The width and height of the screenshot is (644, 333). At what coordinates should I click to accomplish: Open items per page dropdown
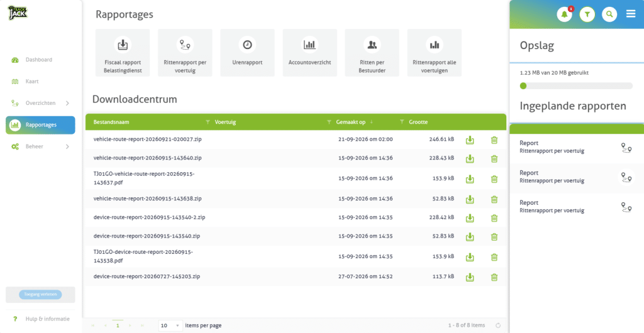(170, 325)
